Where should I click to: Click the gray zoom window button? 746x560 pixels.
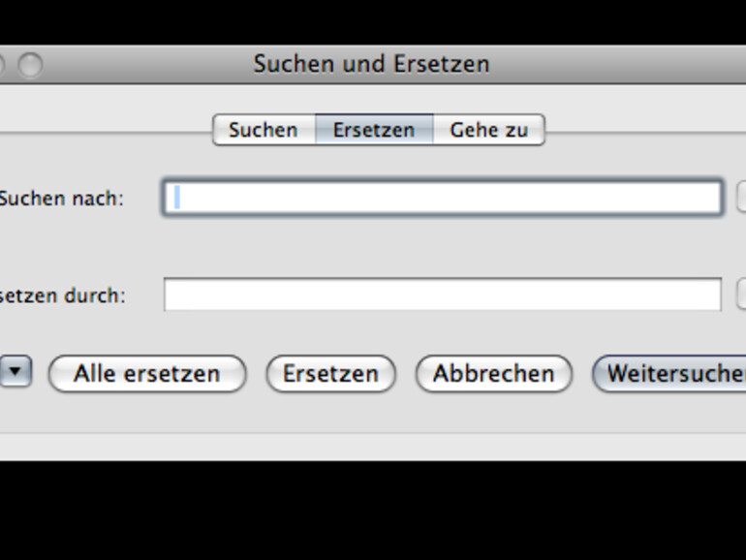click(30, 65)
